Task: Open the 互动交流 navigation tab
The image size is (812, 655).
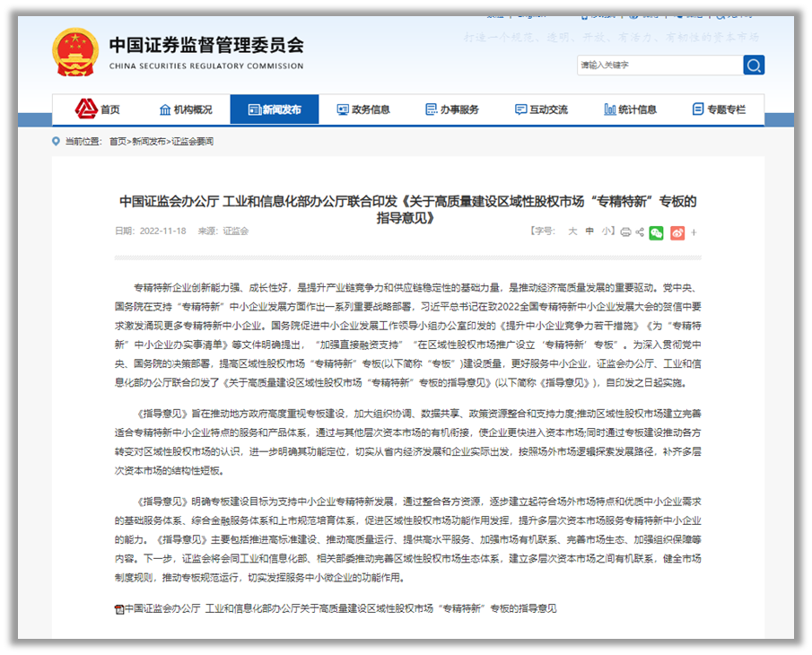Action: point(541,109)
